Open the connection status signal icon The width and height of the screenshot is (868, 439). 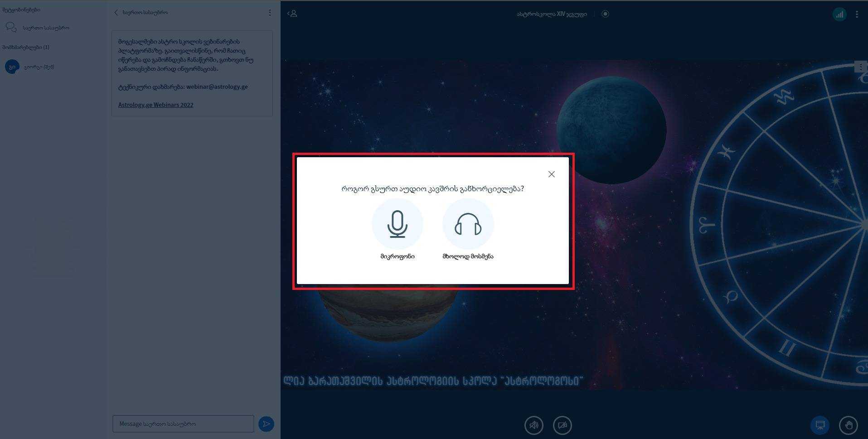(x=839, y=14)
